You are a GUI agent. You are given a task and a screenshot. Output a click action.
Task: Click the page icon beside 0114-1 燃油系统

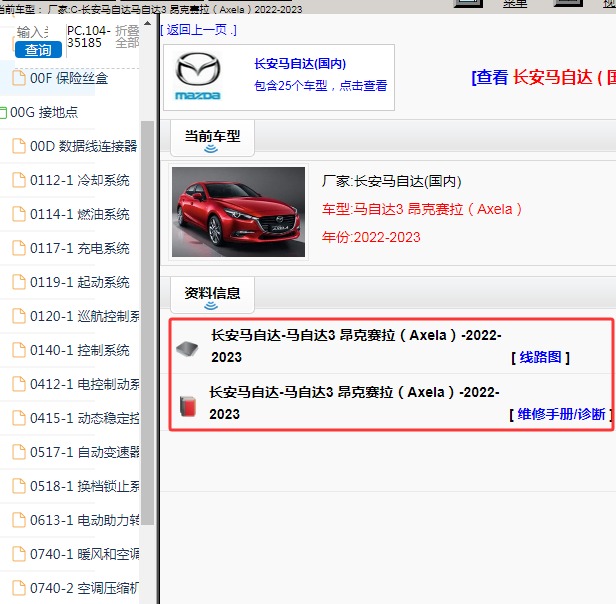click(x=19, y=214)
